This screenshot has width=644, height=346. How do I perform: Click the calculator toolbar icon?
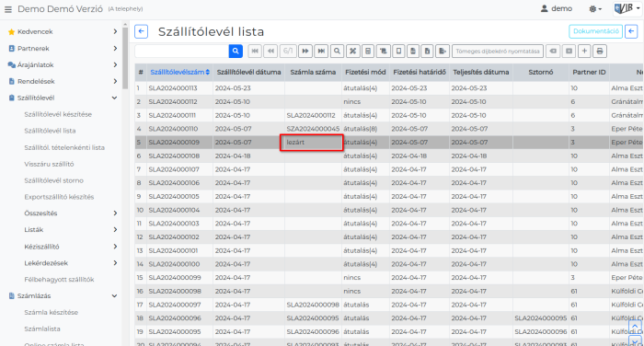[368, 51]
